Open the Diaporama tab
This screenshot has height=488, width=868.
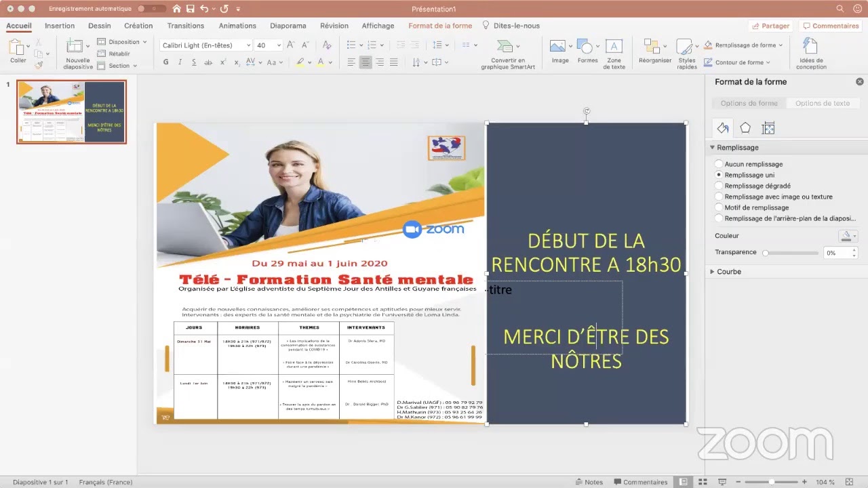pos(288,26)
